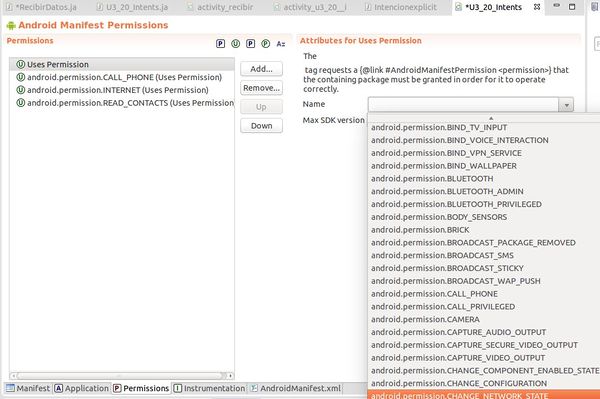Click the Add... button
Viewport: 600px width, 399px height.
(x=261, y=69)
